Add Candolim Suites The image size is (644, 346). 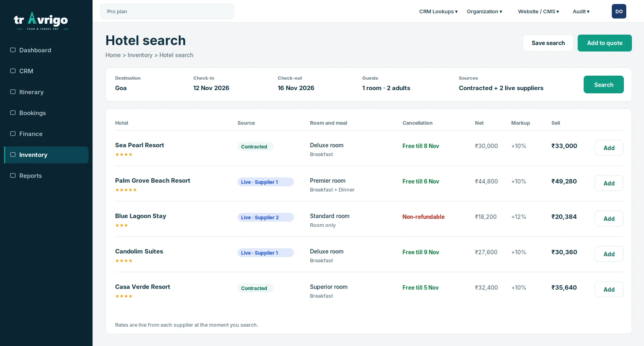[609, 254]
